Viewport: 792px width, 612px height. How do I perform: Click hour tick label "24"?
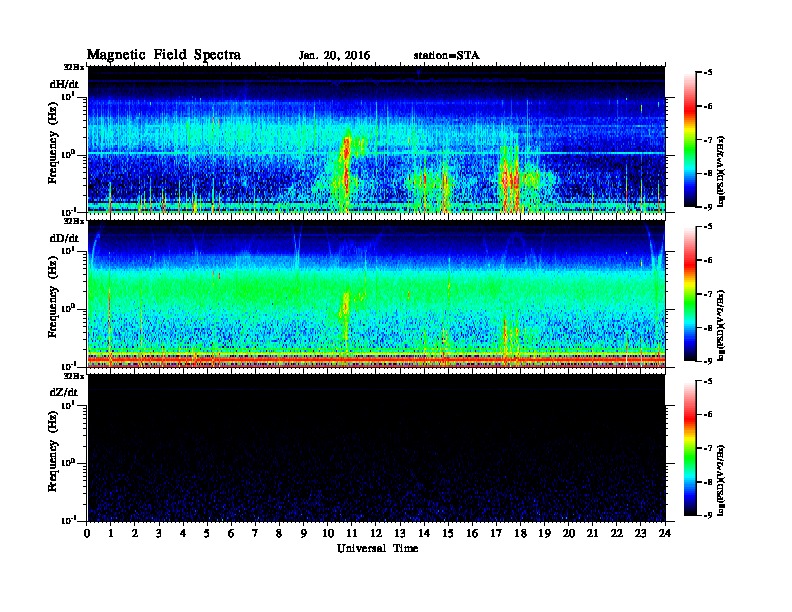pos(665,533)
